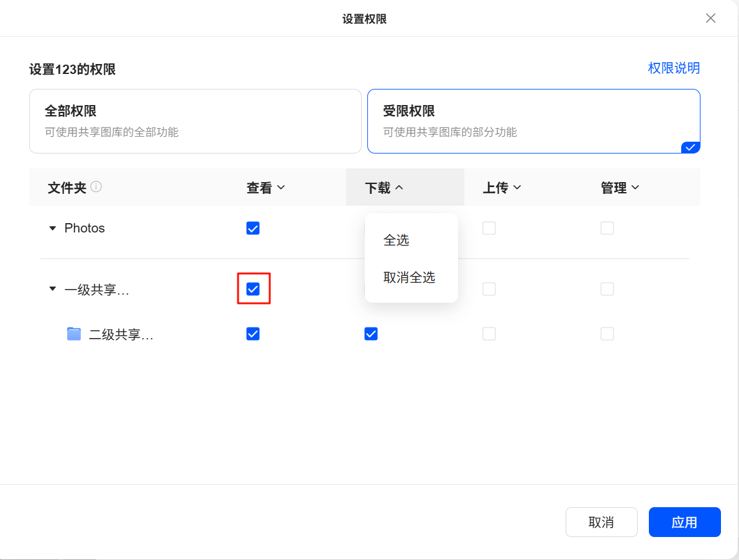
Task: Click the blue folder icon beside 二级共享
Action: (73, 334)
